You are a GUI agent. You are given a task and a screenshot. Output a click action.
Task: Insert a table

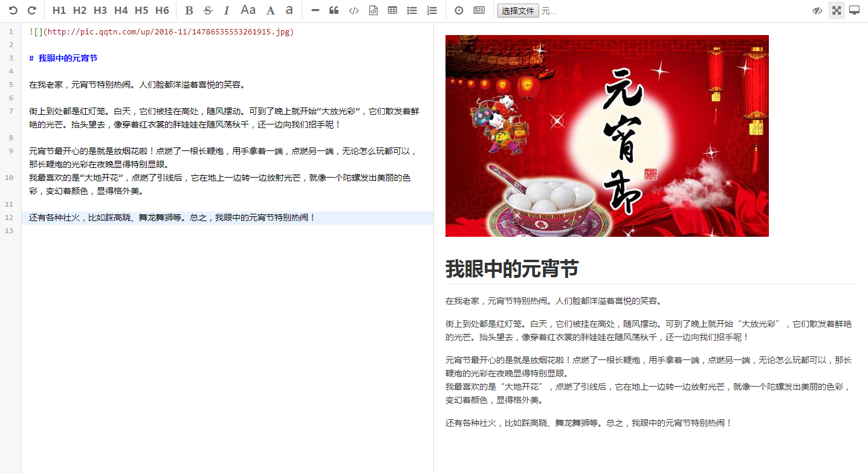click(392, 10)
